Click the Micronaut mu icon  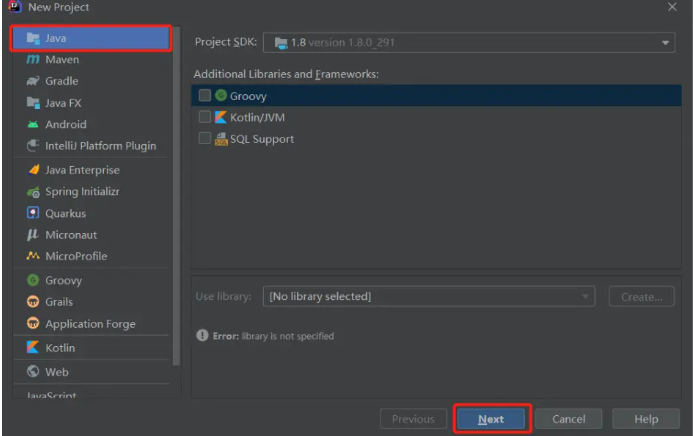[x=33, y=235]
